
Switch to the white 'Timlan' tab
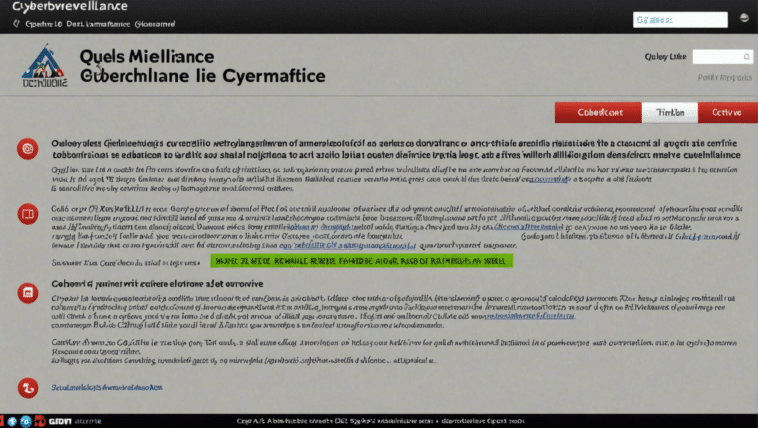(x=670, y=112)
